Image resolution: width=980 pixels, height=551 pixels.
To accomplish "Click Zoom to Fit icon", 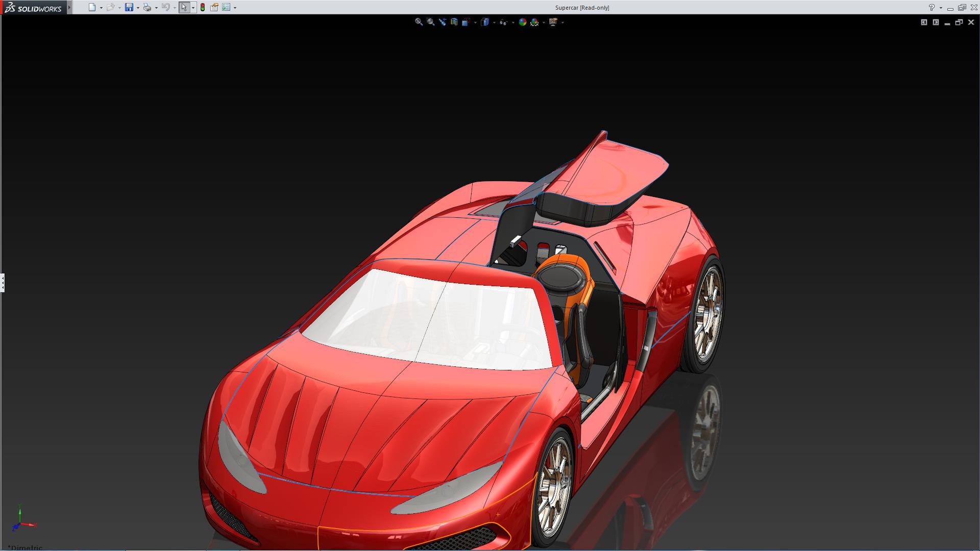I will (x=419, y=22).
